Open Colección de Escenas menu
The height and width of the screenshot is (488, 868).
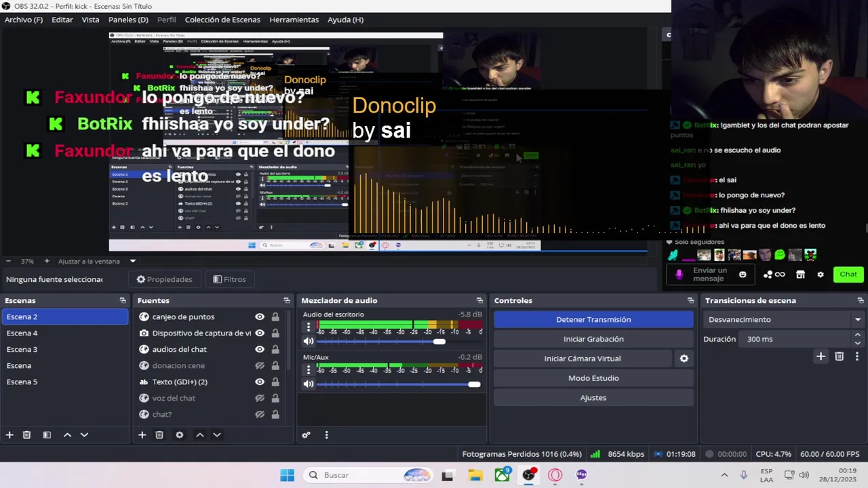coord(222,20)
